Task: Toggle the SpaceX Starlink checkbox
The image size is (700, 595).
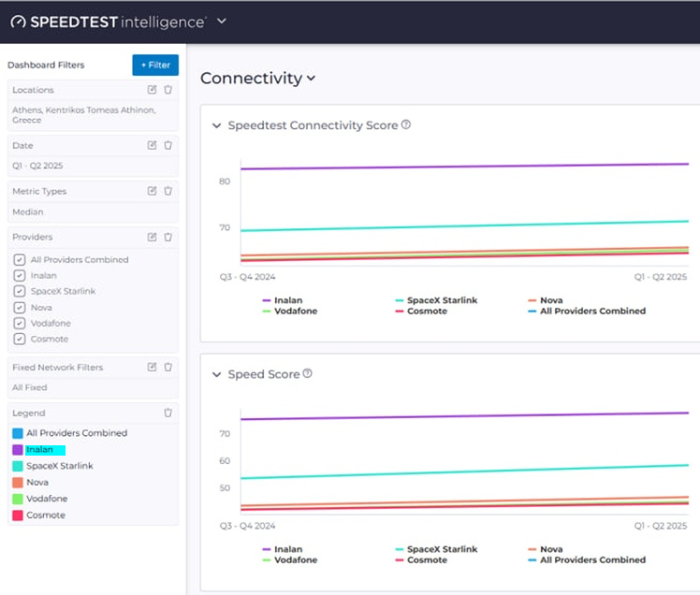Action: coord(20,291)
